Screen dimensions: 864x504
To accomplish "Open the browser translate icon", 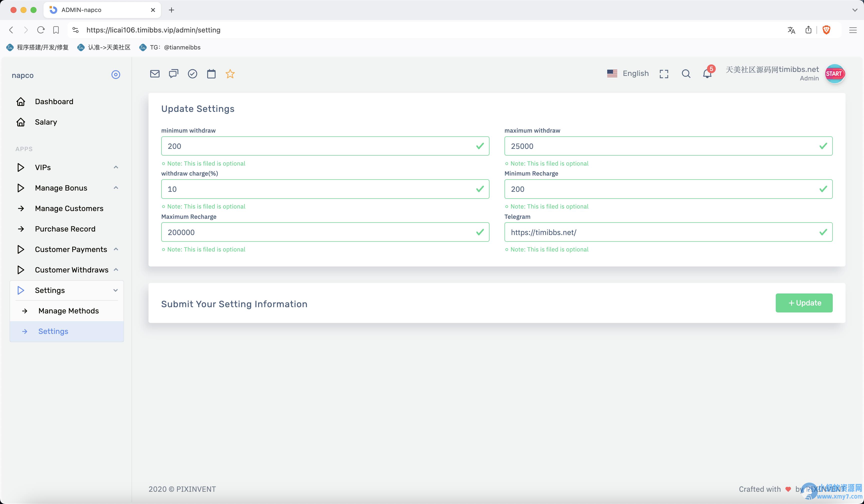I will 791,30.
